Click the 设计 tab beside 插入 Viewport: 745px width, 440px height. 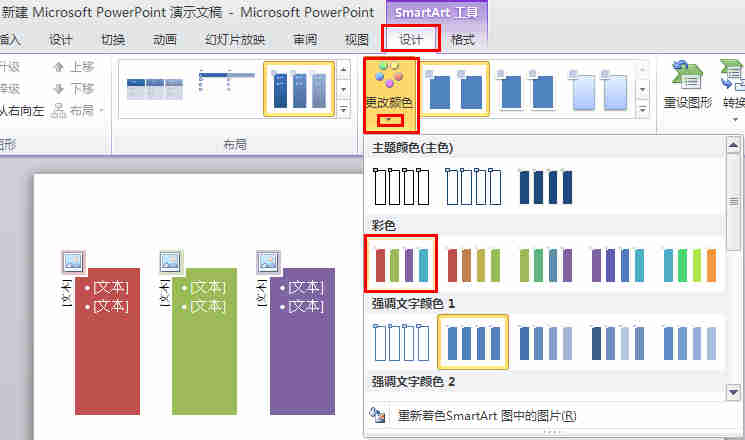point(61,39)
